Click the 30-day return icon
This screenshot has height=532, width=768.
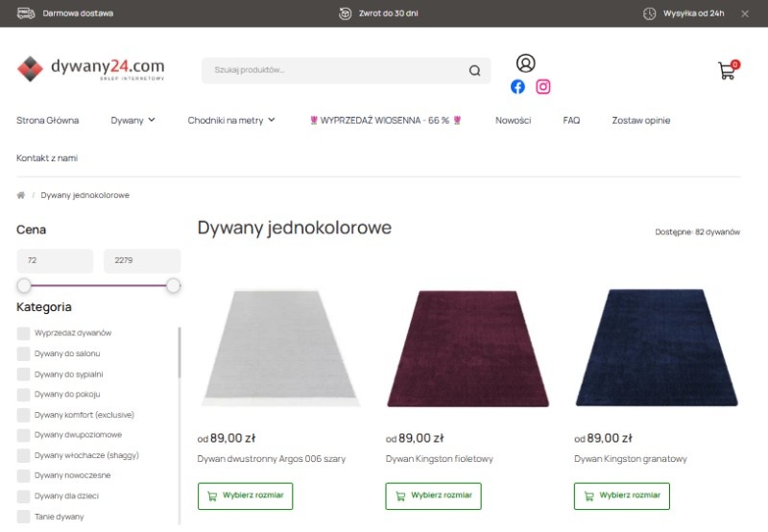click(346, 13)
